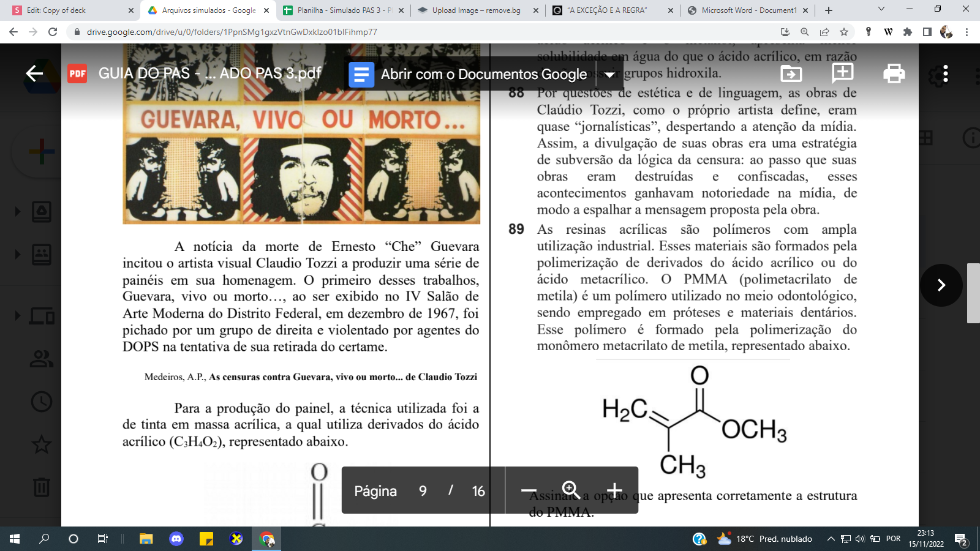Close the 'Arquivos simulados - Google' tab

click(266, 10)
